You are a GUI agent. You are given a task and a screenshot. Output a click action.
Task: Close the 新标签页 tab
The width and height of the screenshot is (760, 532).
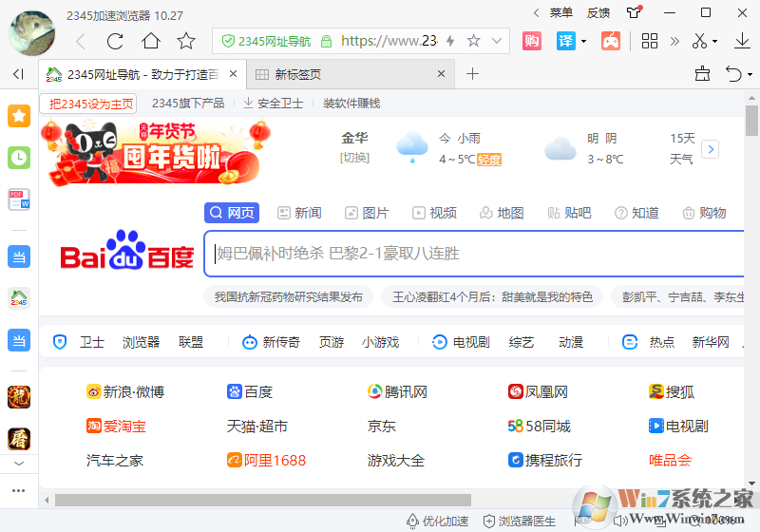(441, 74)
